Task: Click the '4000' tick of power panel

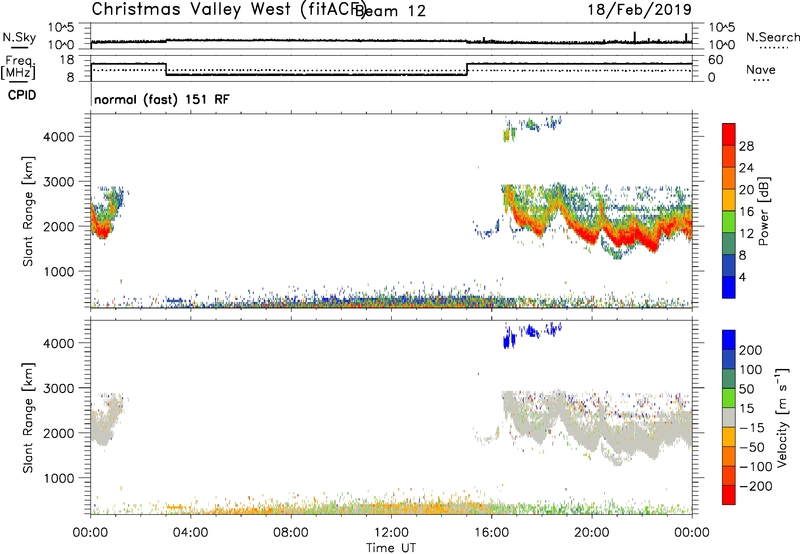Action: [x=59, y=137]
